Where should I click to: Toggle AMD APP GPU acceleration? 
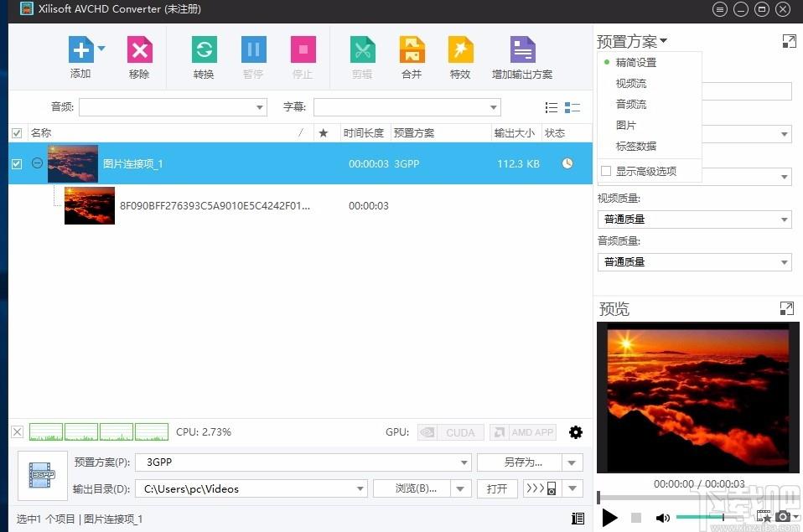click(x=523, y=432)
